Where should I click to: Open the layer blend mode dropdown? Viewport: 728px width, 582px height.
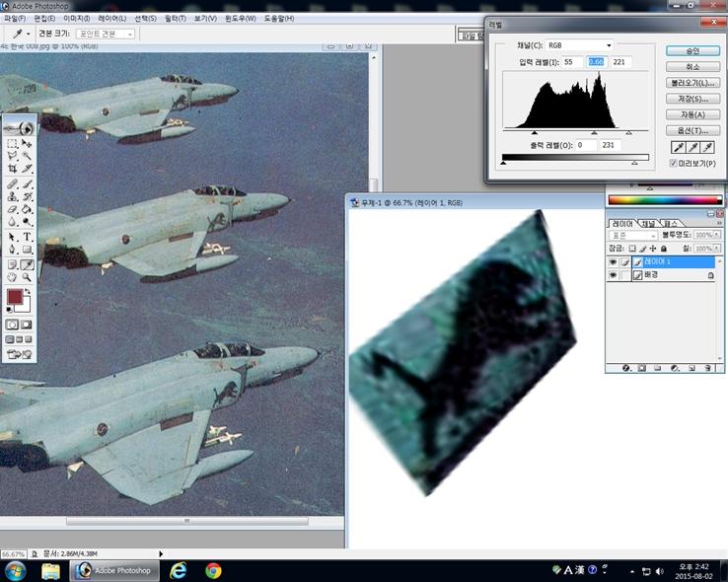point(631,236)
